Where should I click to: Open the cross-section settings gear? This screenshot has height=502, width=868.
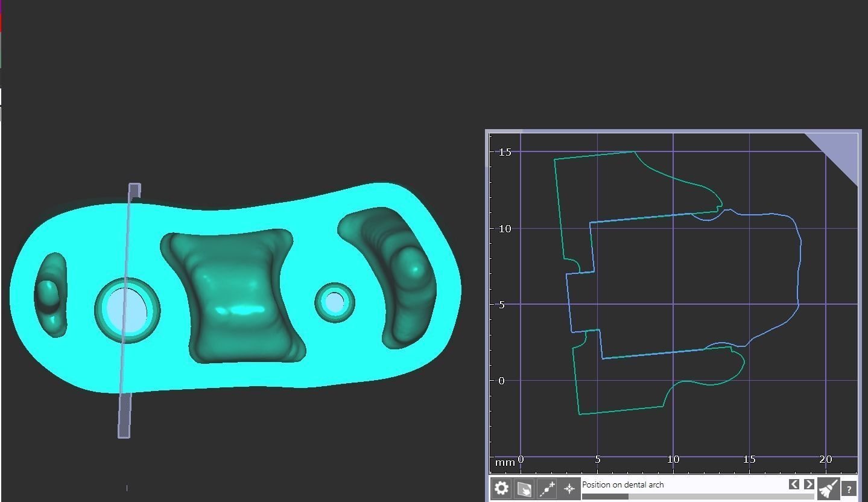point(501,488)
